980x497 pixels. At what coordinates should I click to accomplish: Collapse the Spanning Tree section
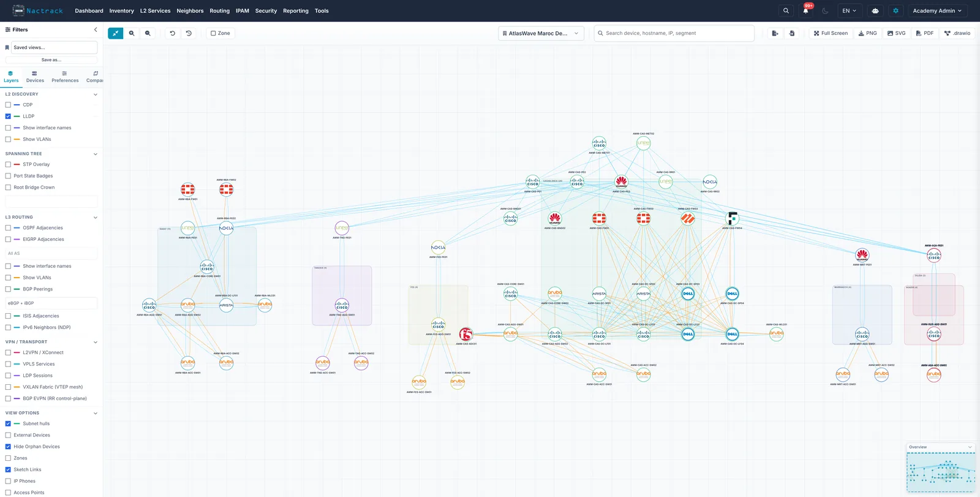(x=96, y=154)
